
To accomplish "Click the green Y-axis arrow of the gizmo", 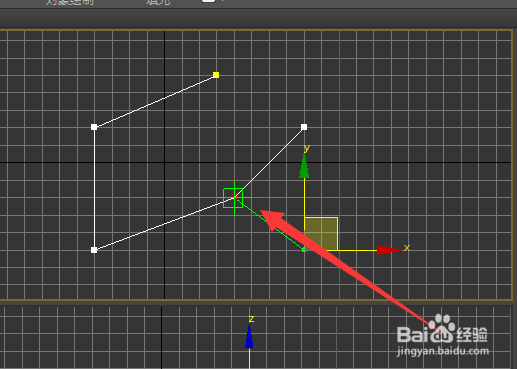I will point(304,166).
